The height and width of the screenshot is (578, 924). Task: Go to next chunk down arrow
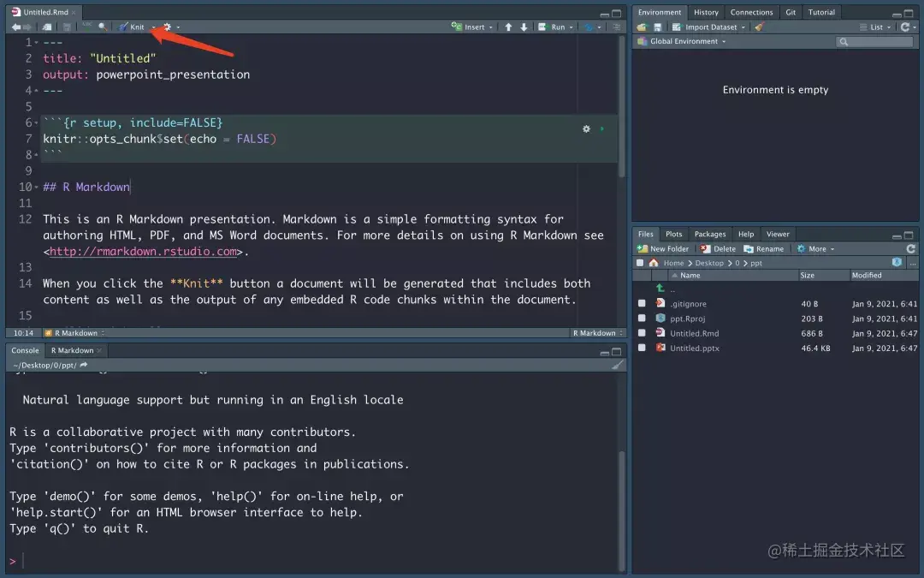coord(524,27)
